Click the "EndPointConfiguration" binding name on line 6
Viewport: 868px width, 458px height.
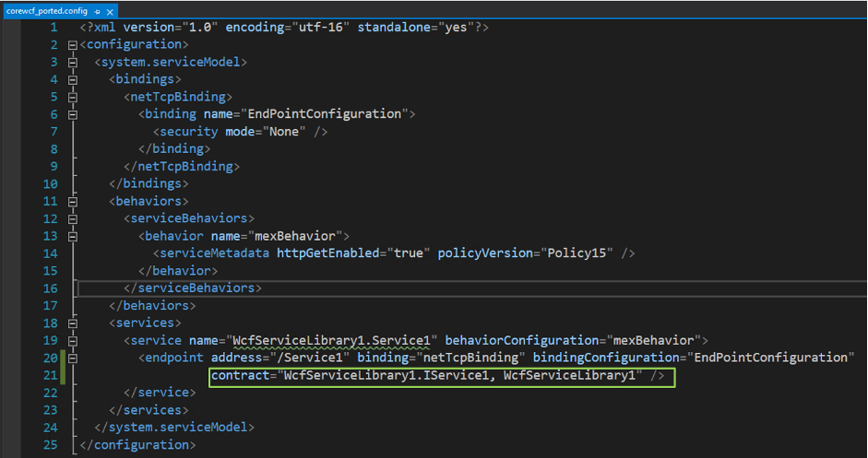(x=325, y=114)
